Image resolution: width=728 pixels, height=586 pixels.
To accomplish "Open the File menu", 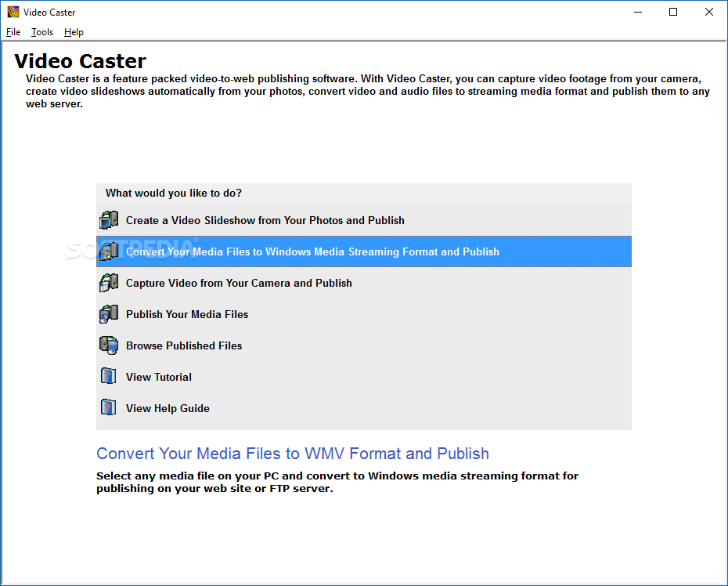I will click(13, 32).
